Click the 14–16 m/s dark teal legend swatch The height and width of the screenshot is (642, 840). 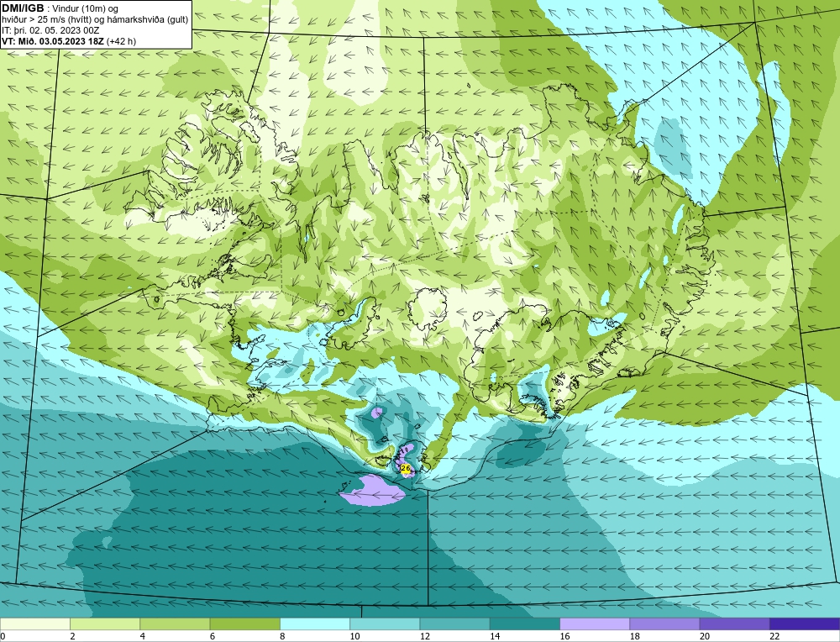pyautogui.click(x=525, y=624)
